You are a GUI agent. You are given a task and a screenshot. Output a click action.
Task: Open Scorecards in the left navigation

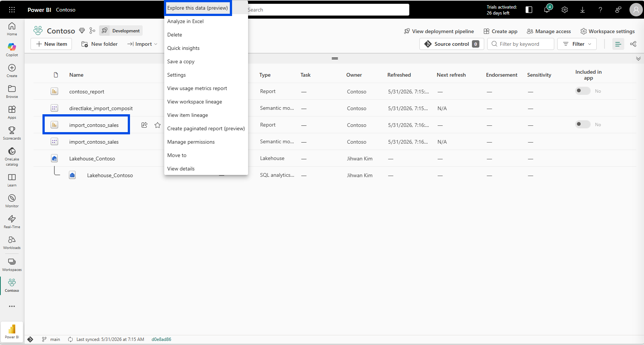12,133
